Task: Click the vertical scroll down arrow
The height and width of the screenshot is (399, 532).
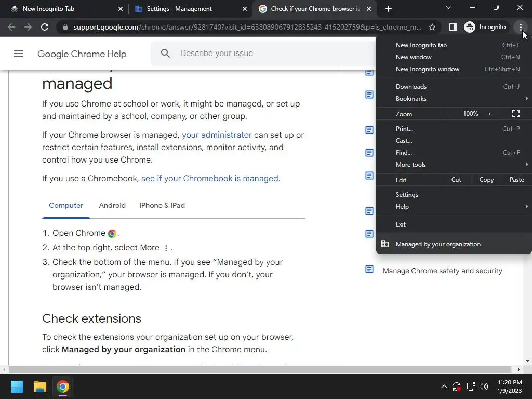Action: 527,361
